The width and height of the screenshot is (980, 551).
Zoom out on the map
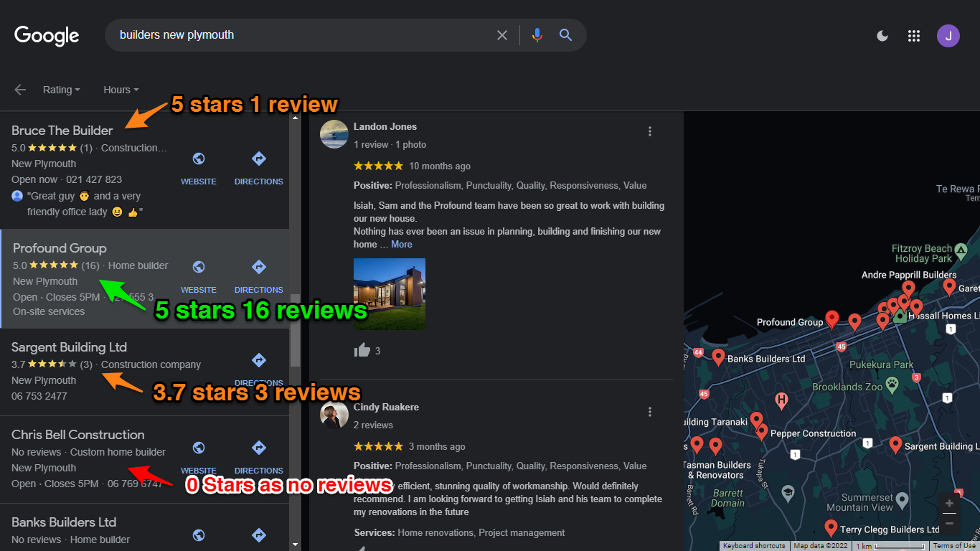949,524
